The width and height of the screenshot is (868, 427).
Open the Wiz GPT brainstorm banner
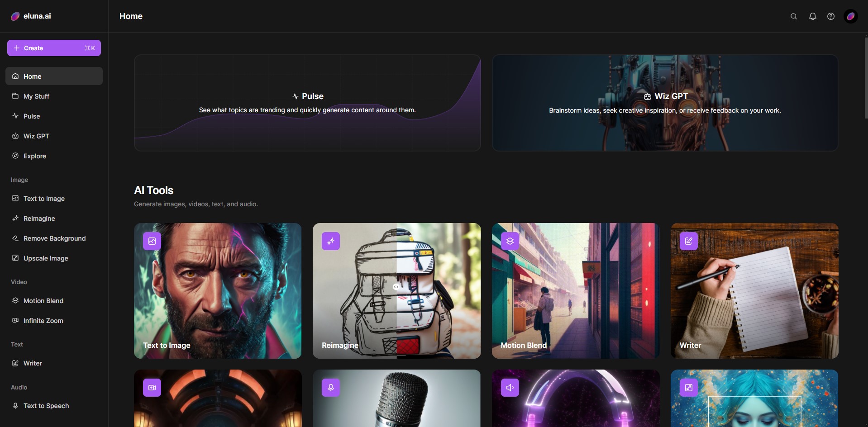pos(665,103)
